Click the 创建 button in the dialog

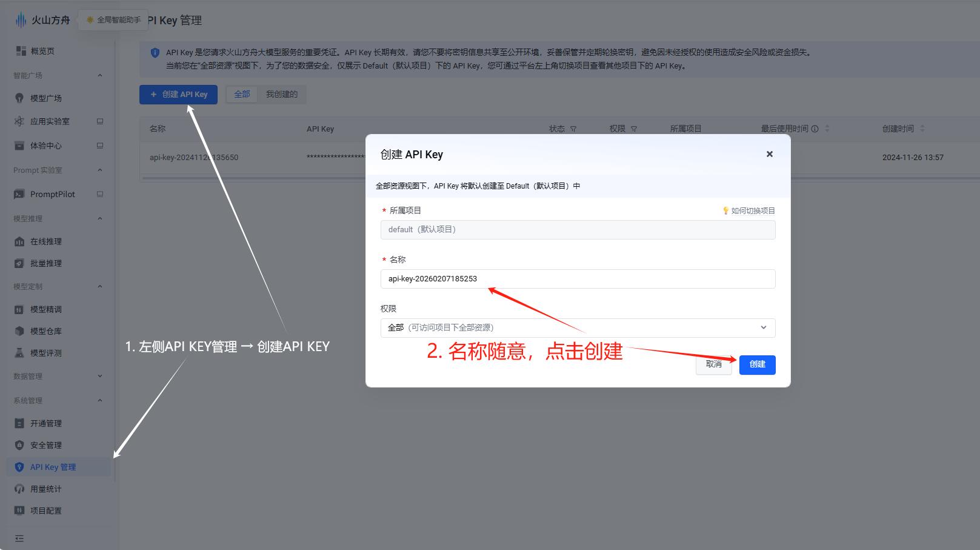click(x=757, y=364)
